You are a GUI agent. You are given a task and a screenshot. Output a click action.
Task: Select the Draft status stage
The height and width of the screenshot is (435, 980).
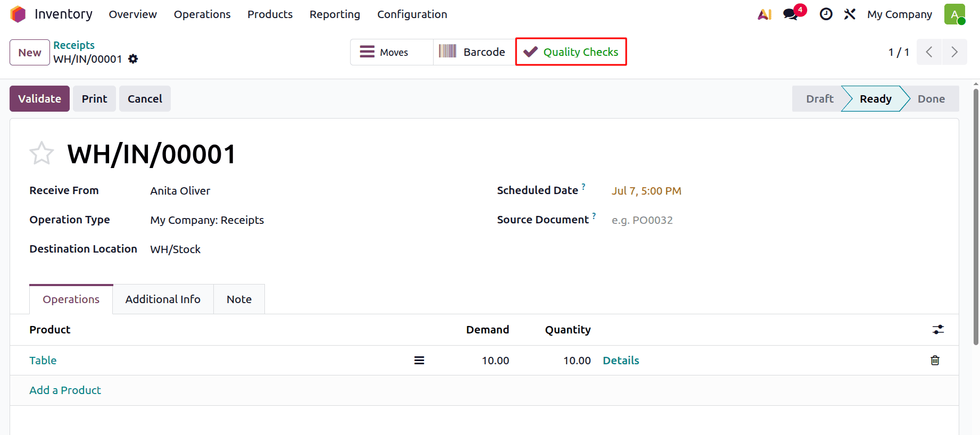(x=819, y=99)
